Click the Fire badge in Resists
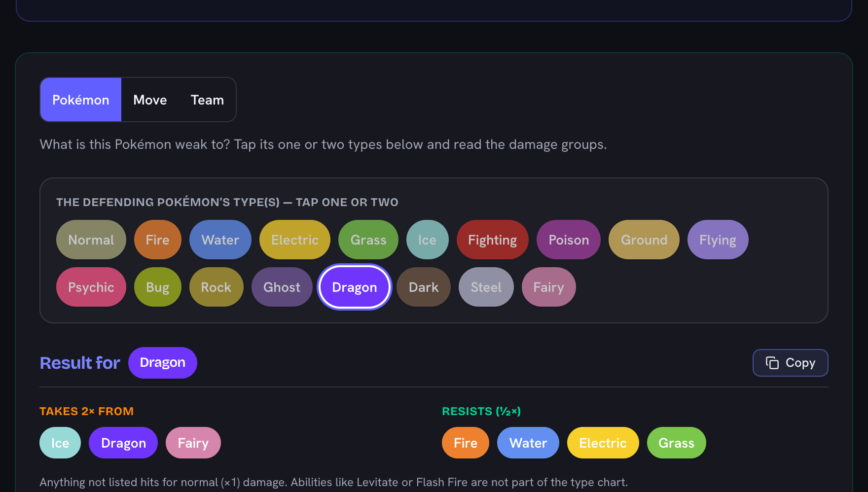This screenshot has height=492, width=868. (466, 443)
